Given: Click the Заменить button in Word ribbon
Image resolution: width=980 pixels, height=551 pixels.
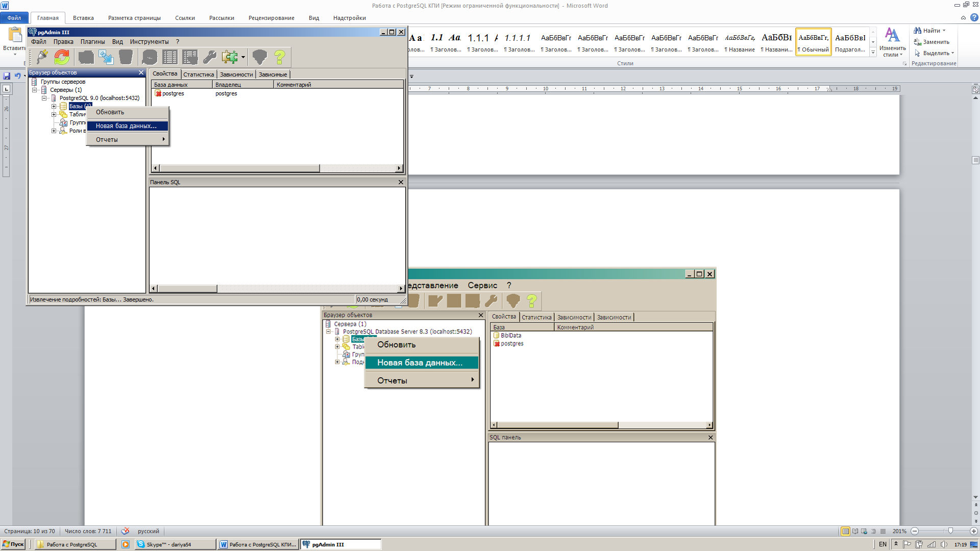Looking at the screenshot, I should [x=932, y=42].
